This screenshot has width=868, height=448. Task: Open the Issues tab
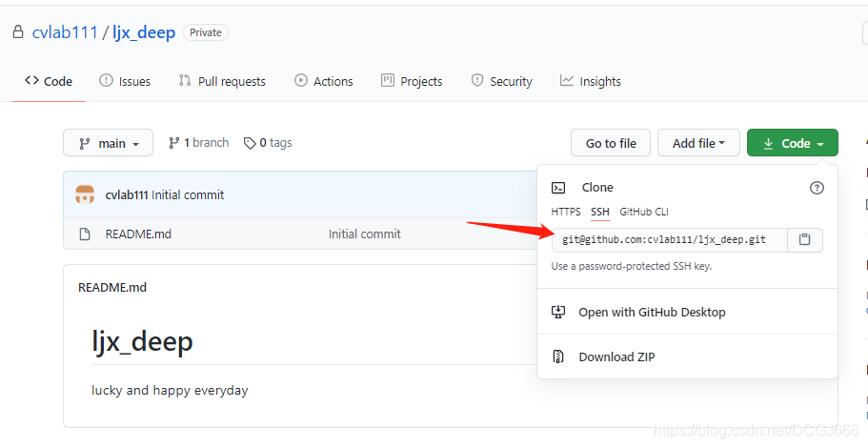pos(125,81)
